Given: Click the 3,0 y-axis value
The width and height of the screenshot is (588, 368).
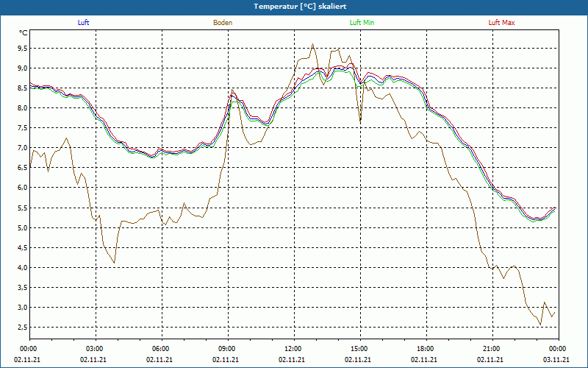Looking at the screenshot, I should [23, 307].
